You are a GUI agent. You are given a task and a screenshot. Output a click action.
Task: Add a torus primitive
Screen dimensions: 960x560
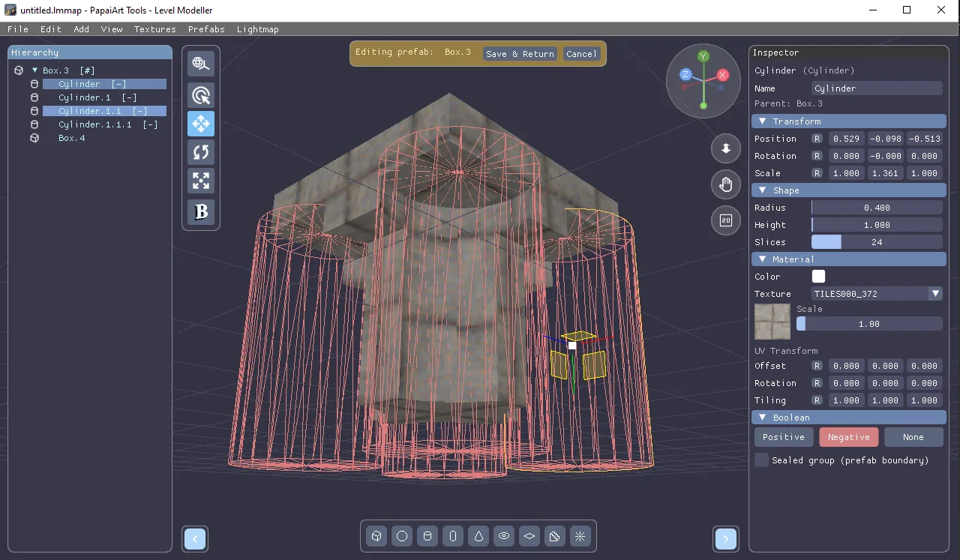tap(504, 536)
